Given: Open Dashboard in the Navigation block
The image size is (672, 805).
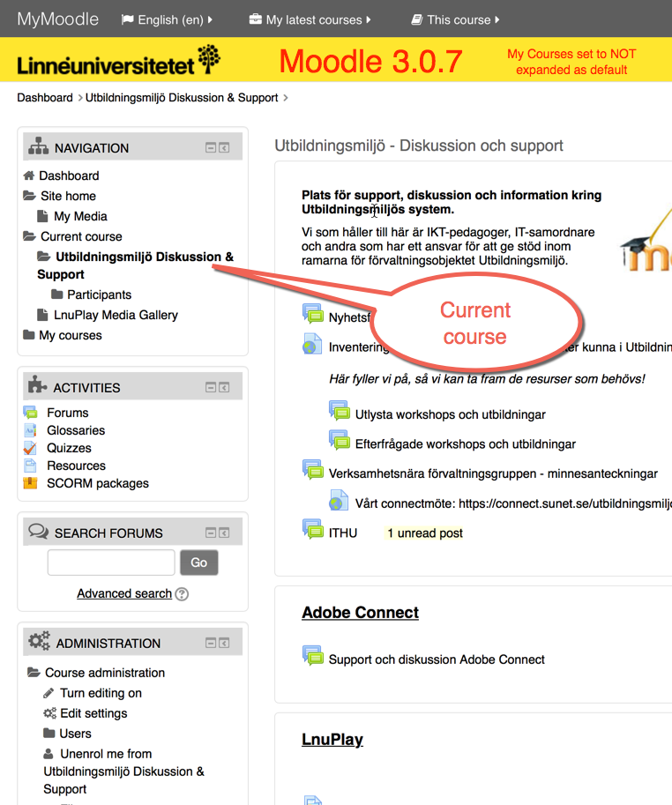Looking at the screenshot, I should click(69, 175).
